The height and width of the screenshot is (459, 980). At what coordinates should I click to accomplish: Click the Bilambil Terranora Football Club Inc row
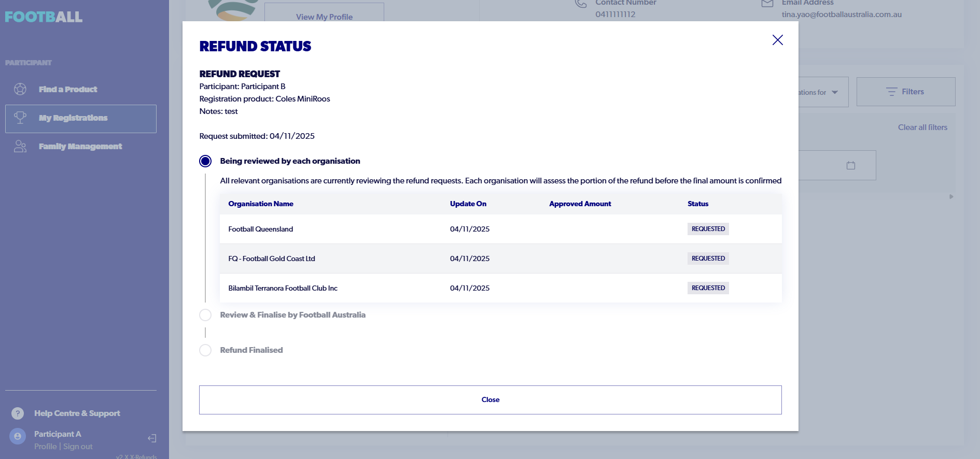coord(500,288)
